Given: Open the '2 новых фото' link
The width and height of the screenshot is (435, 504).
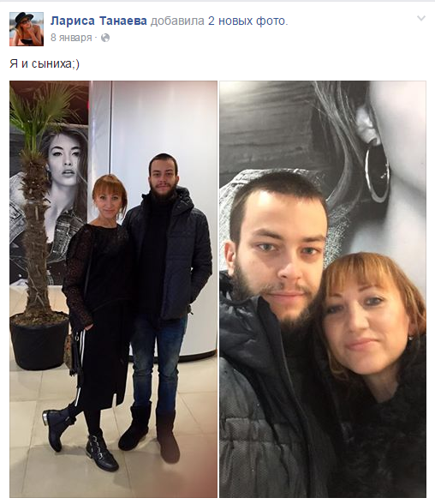Looking at the screenshot, I should coord(247,21).
